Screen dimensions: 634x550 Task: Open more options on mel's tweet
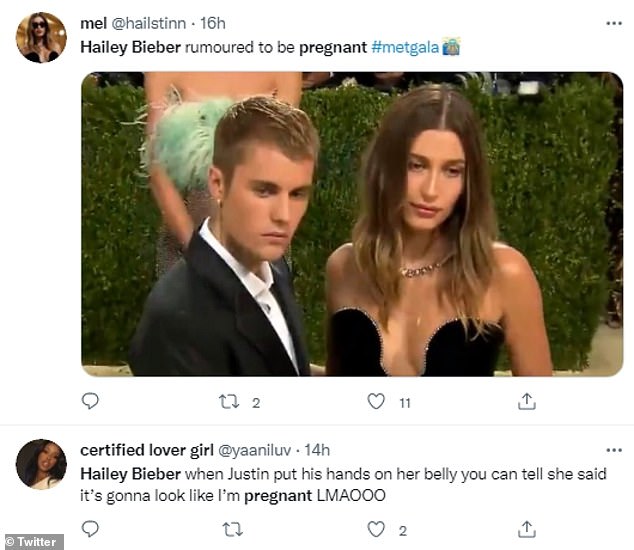pyautogui.click(x=613, y=23)
